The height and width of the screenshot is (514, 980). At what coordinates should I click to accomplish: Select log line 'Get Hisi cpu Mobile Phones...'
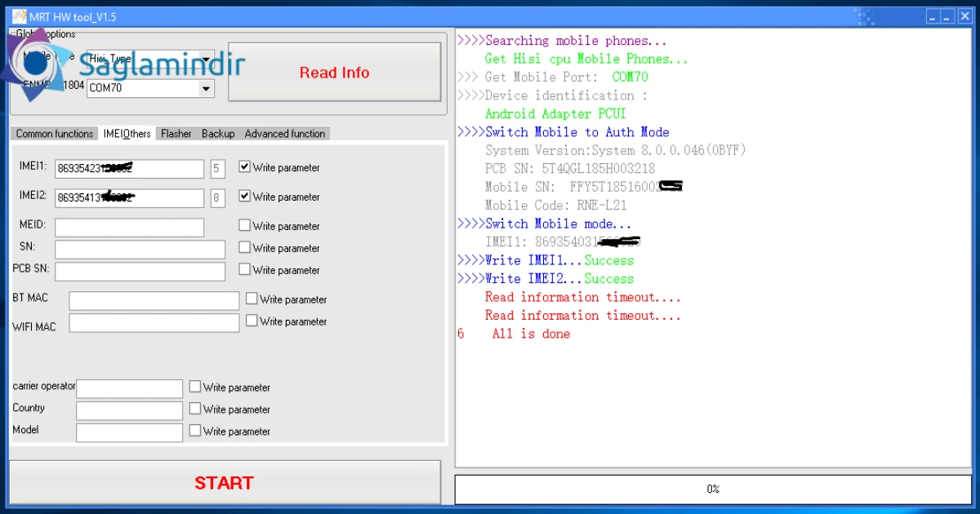tap(586, 59)
